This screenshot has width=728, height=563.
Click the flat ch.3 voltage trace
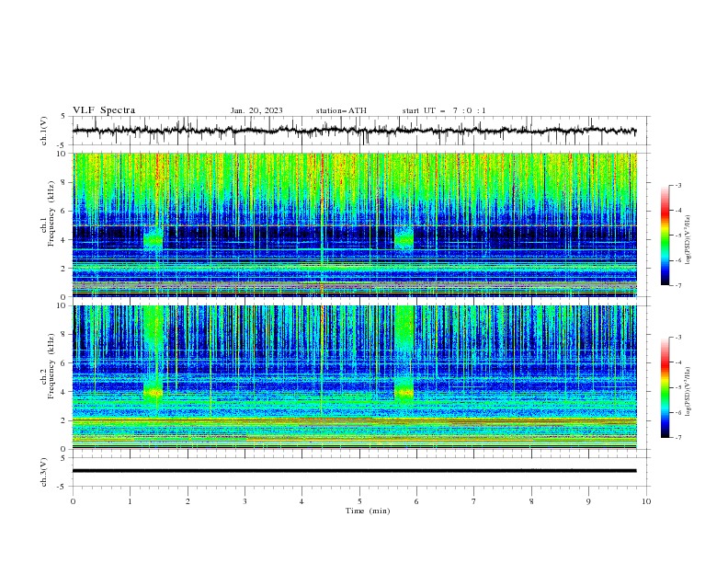point(354,471)
